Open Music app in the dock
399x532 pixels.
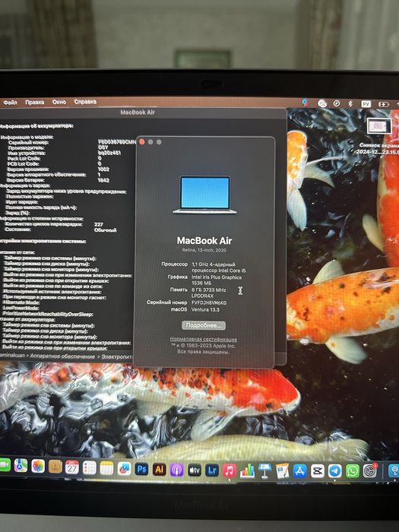click(x=230, y=471)
